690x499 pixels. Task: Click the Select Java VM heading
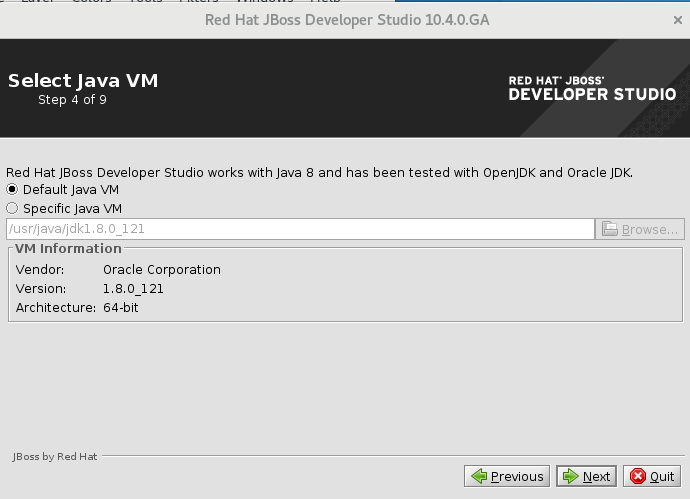pyautogui.click(x=83, y=81)
